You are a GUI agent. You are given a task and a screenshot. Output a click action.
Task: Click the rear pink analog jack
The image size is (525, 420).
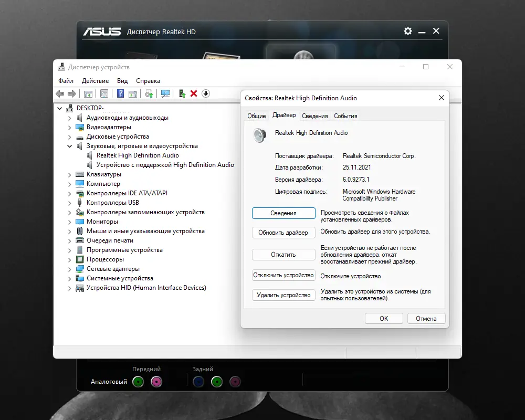pos(235,382)
